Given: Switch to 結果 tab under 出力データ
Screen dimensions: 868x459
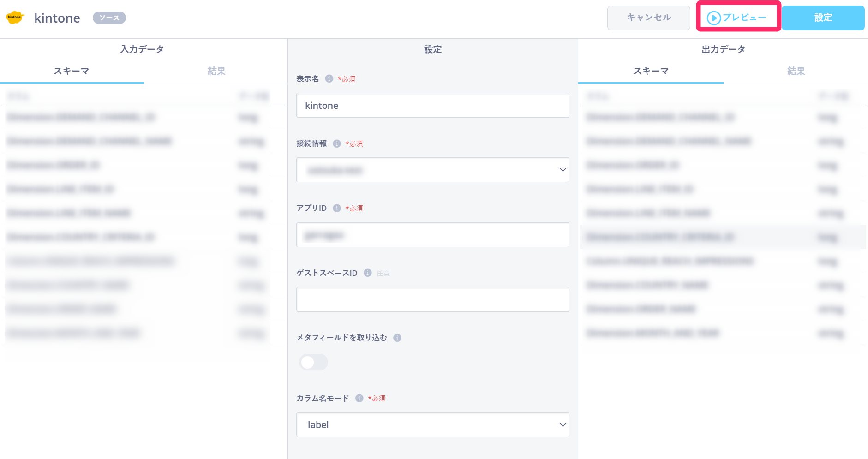Looking at the screenshot, I should 796,71.
